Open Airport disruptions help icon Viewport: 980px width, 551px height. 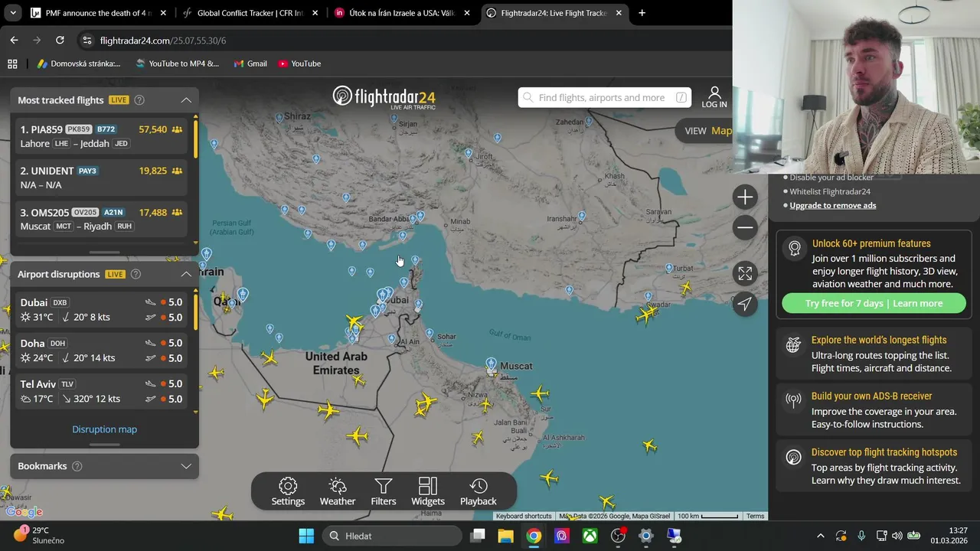pos(136,274)
